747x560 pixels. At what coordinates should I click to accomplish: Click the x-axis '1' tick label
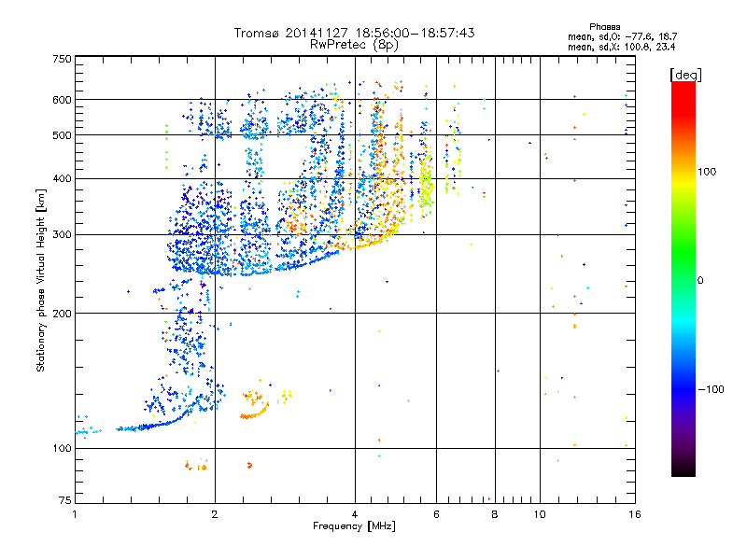tap(75, 514)
